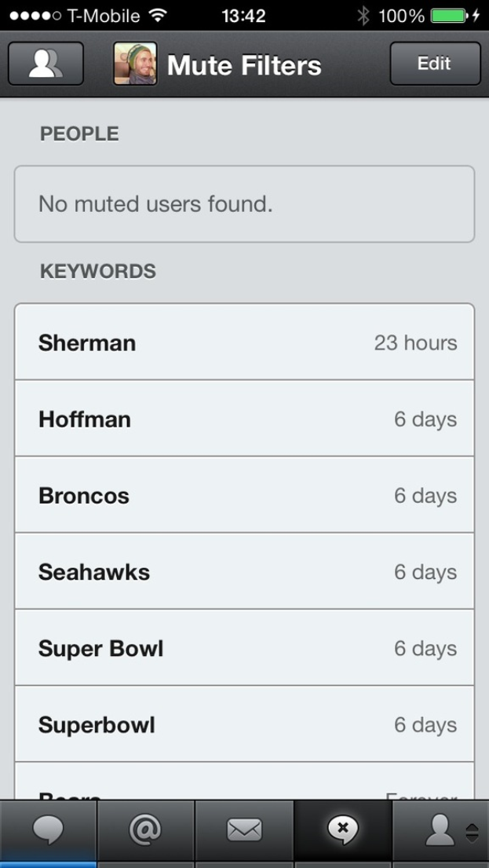Select the mute filters bubble tab
This screenshot has height=868, width=489.
pyautogui.click(x=342, y=830)
